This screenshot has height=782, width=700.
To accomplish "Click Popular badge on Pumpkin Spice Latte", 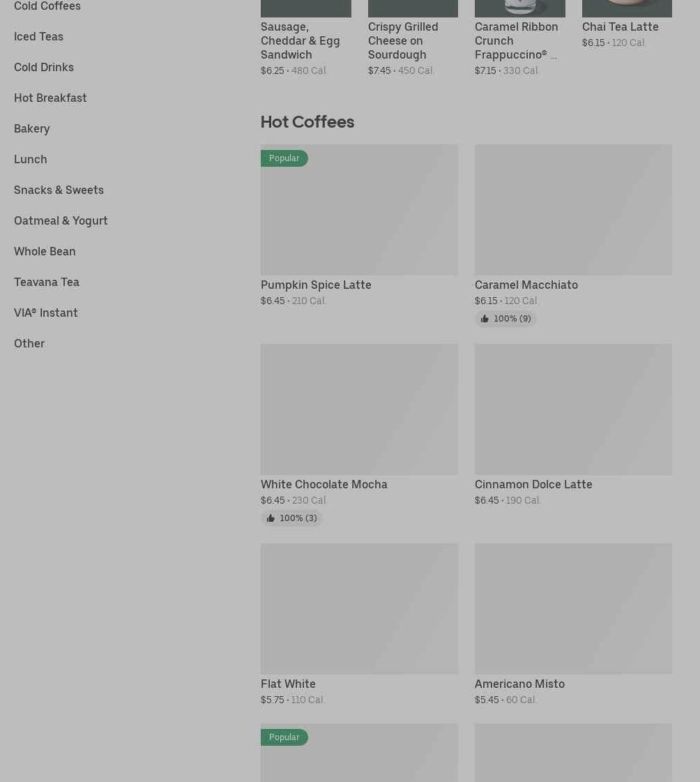I will 284,158.
